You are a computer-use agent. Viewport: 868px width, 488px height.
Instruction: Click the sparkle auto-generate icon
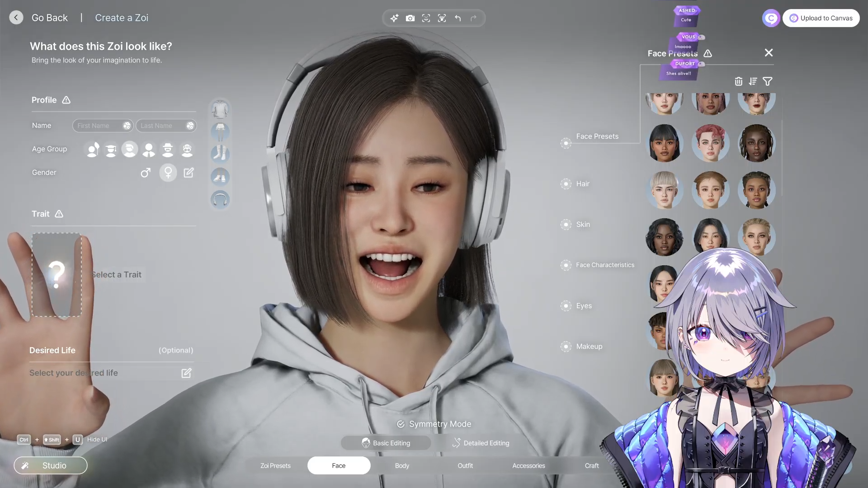point(394,18)
